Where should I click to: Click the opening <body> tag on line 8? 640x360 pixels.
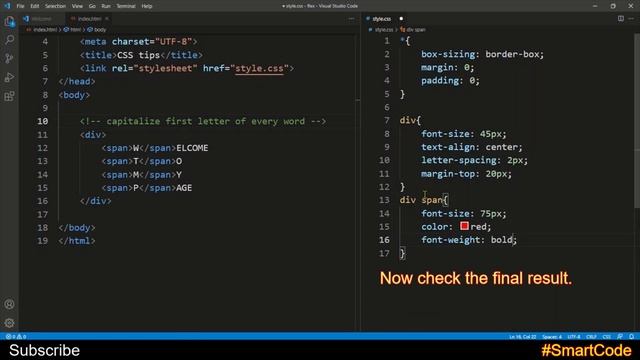(x=74, y=95)
